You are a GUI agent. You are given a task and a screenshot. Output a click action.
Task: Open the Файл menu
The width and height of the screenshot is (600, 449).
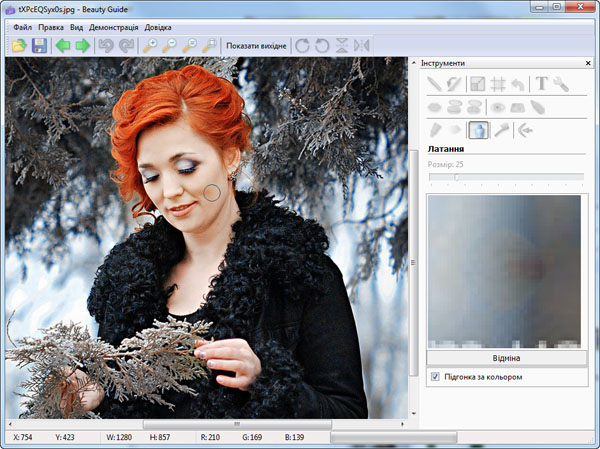(x=22, y=27)
